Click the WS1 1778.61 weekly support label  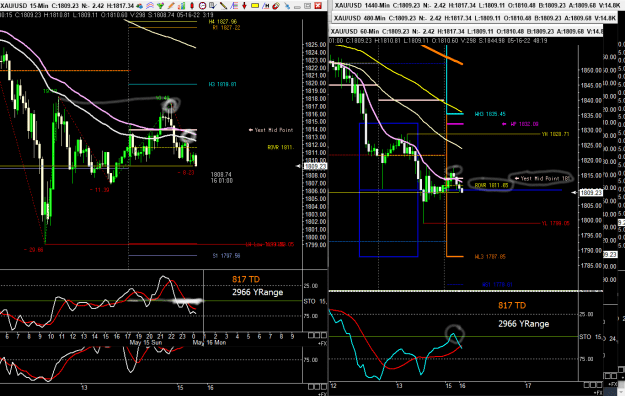coord(497,285)
